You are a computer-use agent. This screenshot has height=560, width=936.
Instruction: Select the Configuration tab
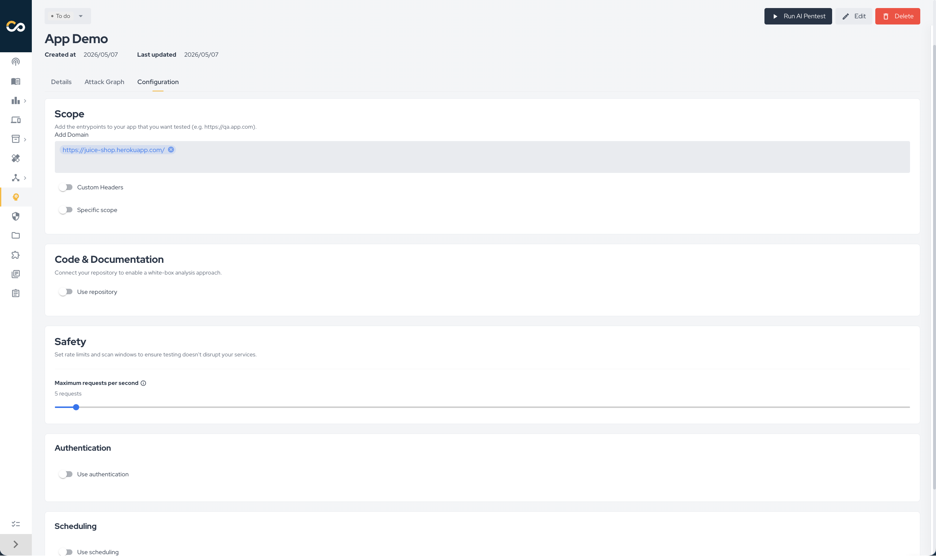point(158,82)
